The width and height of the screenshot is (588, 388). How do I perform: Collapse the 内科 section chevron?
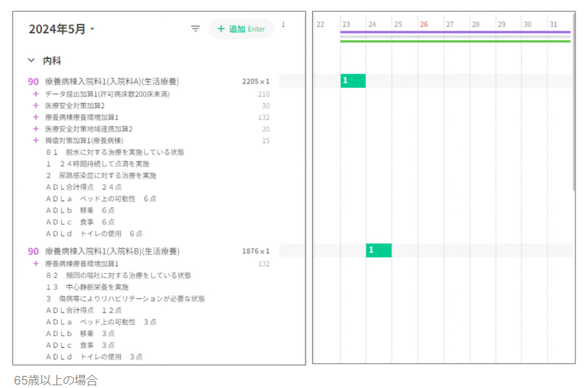[x=32, y=61]
